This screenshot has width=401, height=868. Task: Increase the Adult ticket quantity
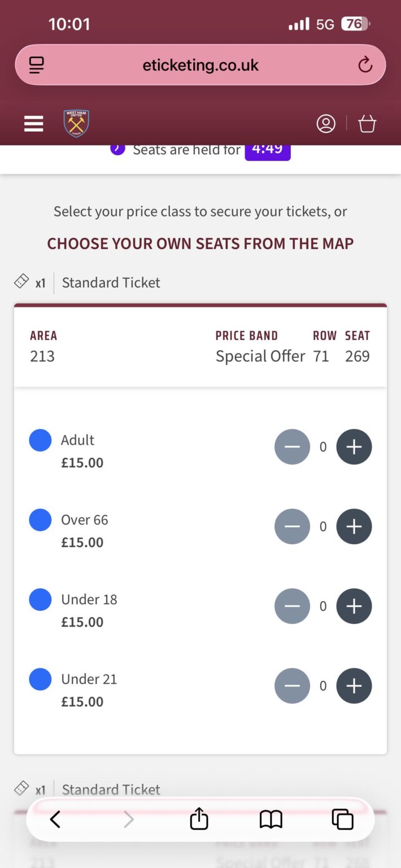(354, 446)
